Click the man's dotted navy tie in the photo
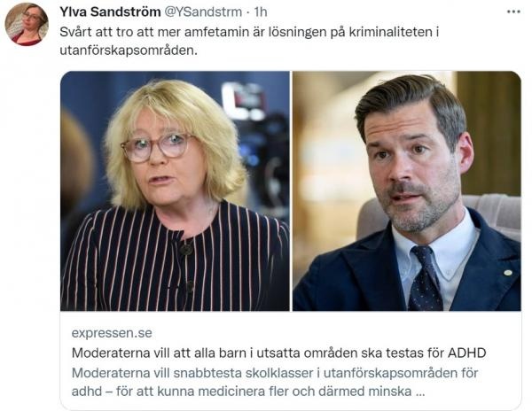 (425, 278)
